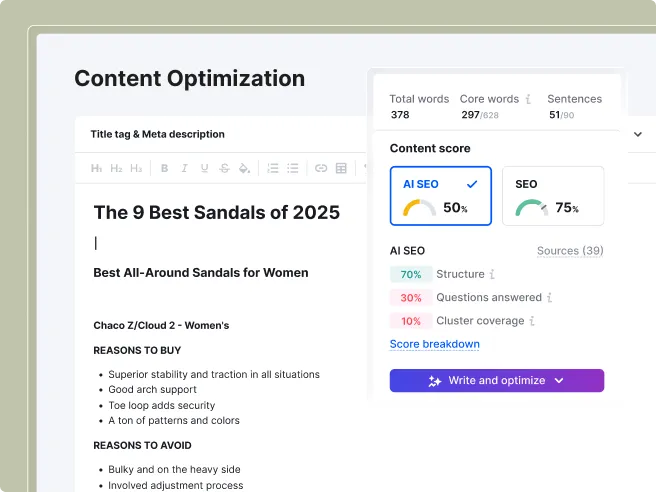Screen dimensions: 656x492
Task: Expand Title tag & Meta description chevron
Action: point(638,134)
